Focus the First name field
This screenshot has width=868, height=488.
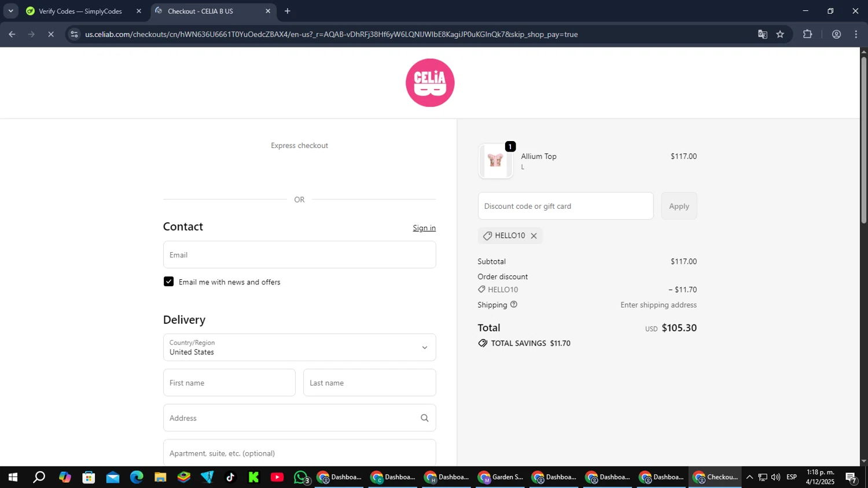pos(229,383)
